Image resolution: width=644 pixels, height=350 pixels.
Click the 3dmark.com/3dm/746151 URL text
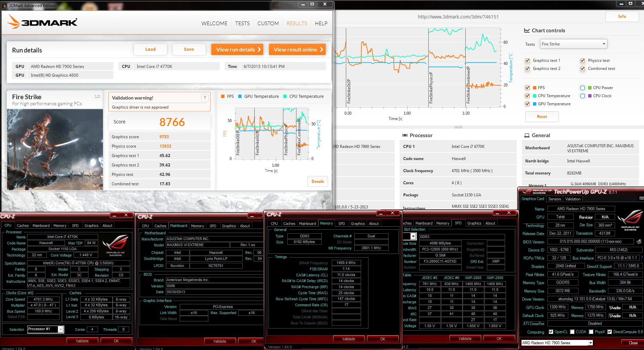click(458, 17)
